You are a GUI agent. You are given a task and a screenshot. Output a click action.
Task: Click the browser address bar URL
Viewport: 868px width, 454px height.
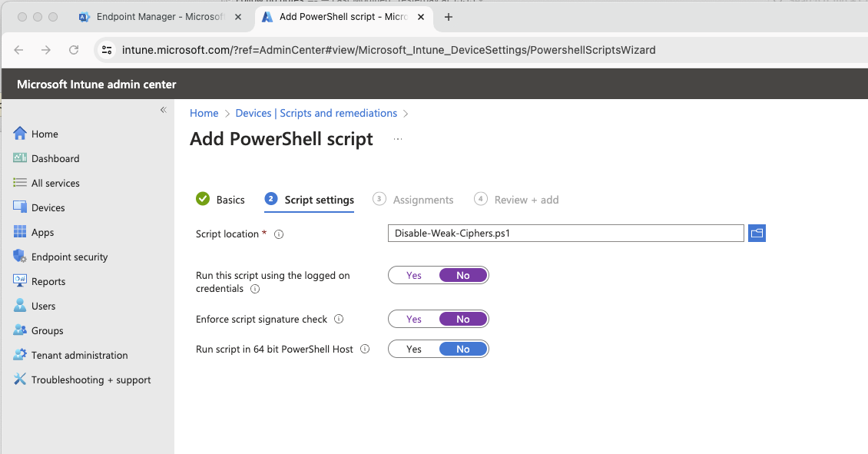[x=389, y=50]
